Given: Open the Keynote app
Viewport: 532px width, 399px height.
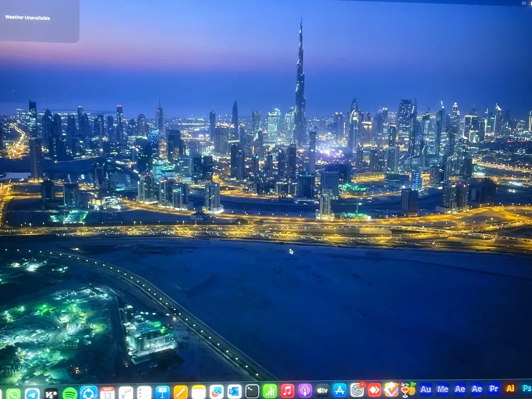Looking at the screenshot, I should [162, 392].
